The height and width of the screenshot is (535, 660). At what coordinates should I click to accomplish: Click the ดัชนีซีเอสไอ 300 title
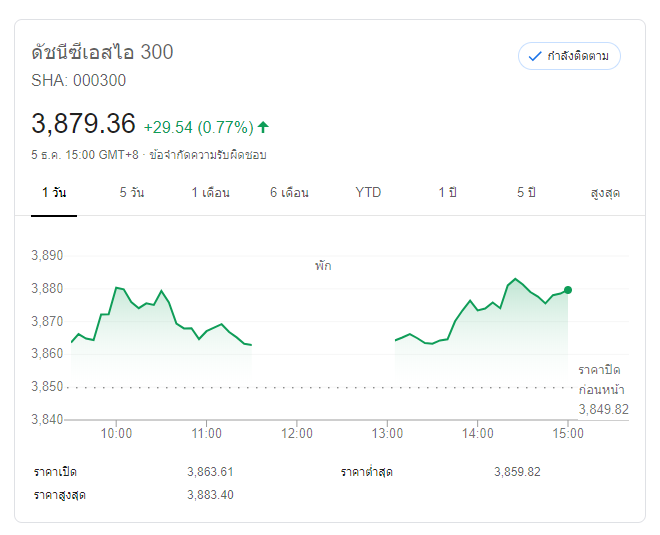tap(102, 52)
